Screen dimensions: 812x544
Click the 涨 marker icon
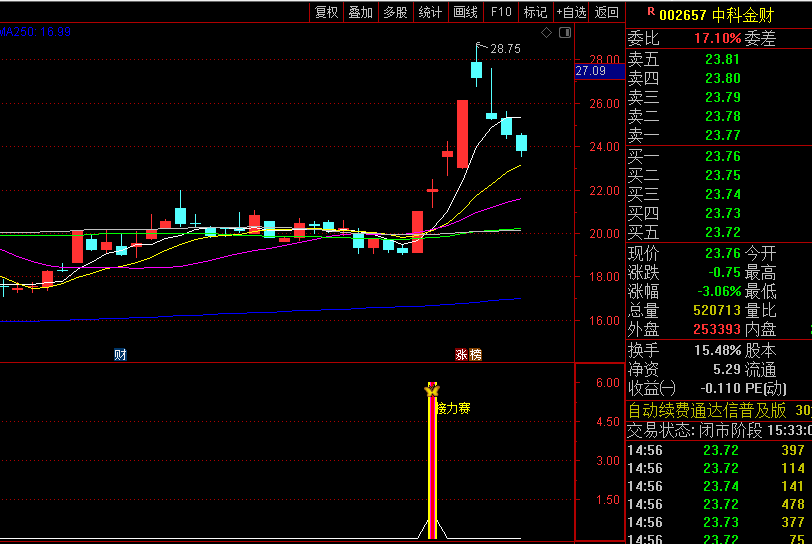(x=461, y=354)
